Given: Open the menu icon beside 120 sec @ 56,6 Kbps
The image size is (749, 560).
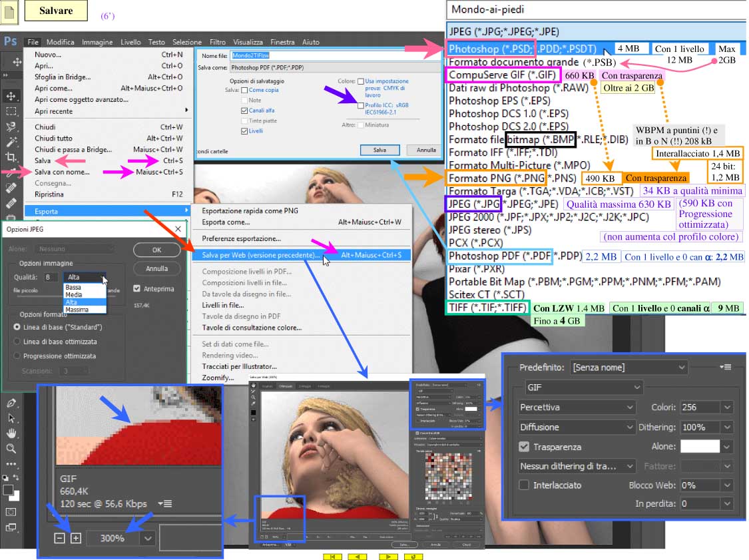Looking at the screenshot, I should 165,503.
